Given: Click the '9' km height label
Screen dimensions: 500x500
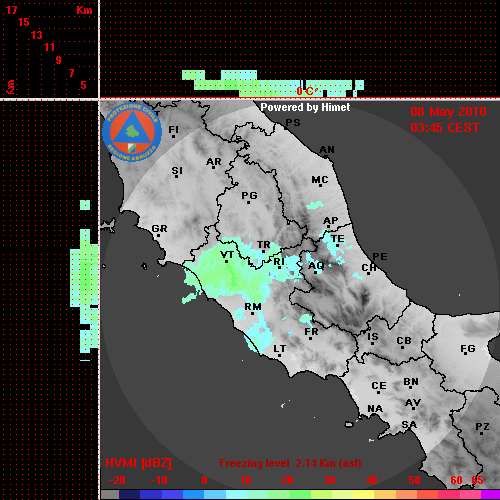Looking at the screenshot, I should pos(59,60).
